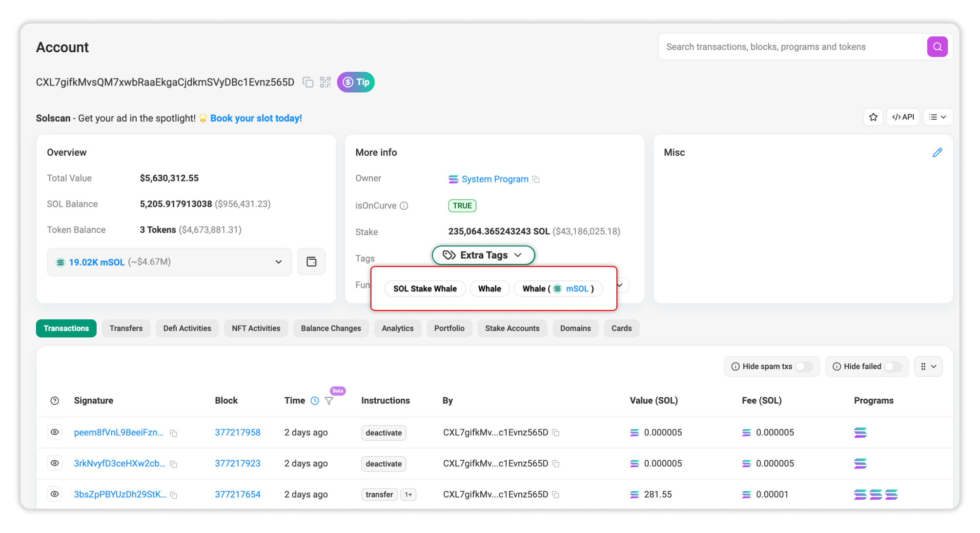Screen dimensions: 980x533
Task: Show the account QR code
Action: 326,82
